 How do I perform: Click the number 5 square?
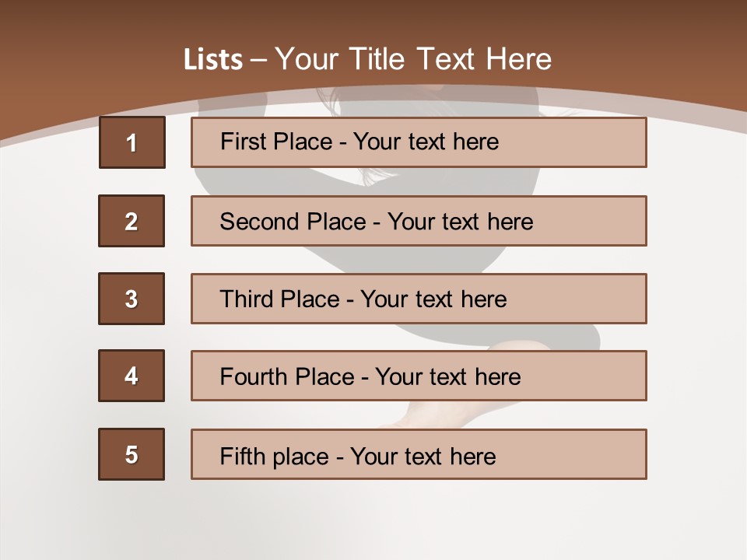(x=132, y=454)
